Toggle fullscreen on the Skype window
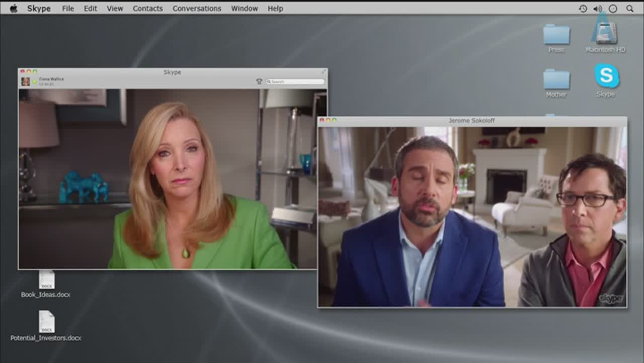Screen dimensions: 644x363 [324, 71]
